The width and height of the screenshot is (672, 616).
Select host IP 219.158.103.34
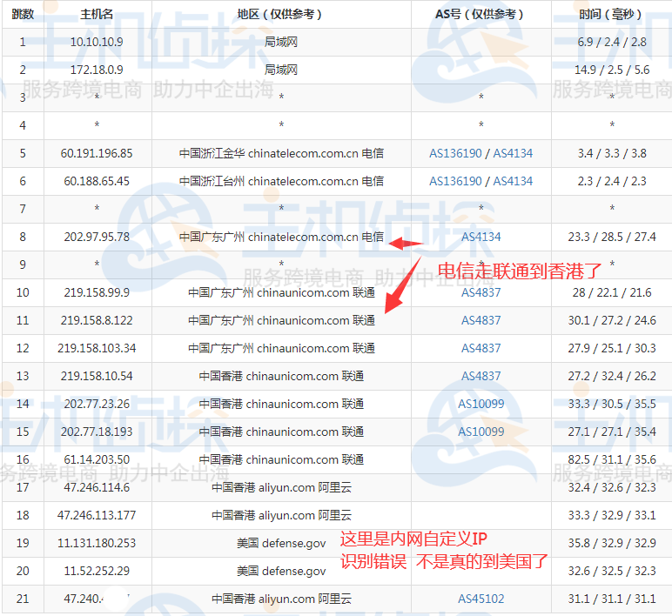[97, 348]
